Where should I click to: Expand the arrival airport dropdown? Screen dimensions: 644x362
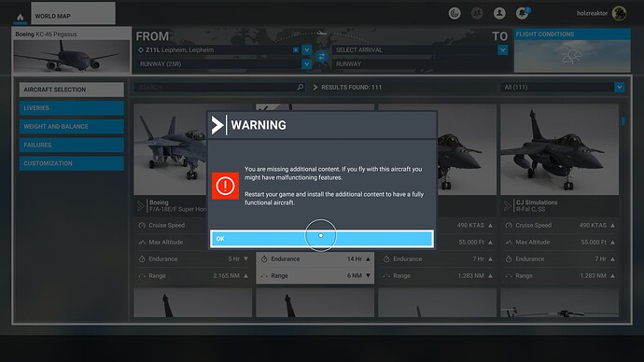503,49
